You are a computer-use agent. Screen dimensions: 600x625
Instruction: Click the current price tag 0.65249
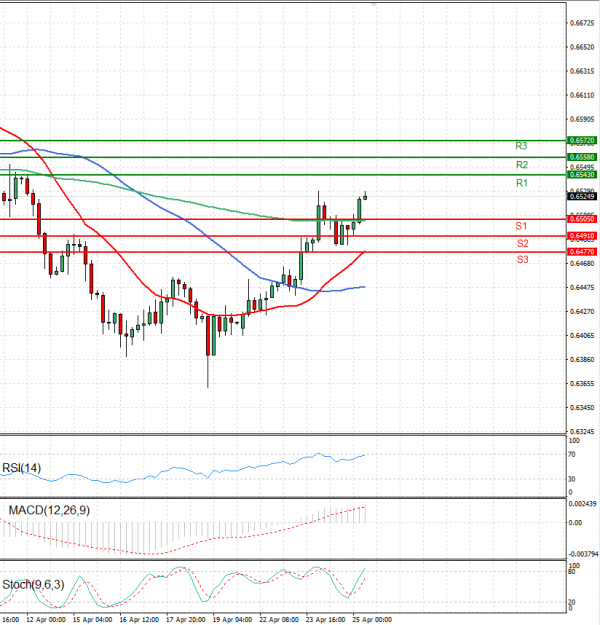(582, 196)
